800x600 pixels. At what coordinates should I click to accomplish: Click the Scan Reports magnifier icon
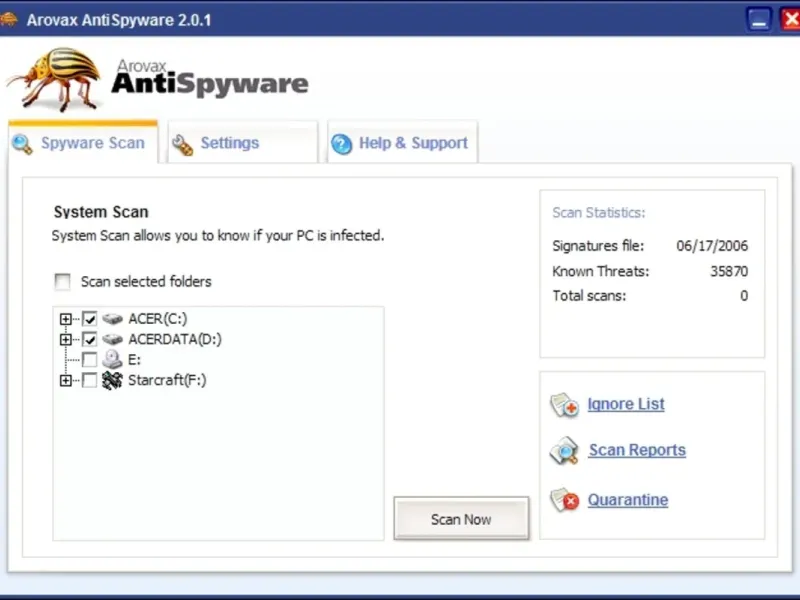(x=564, y=451)
